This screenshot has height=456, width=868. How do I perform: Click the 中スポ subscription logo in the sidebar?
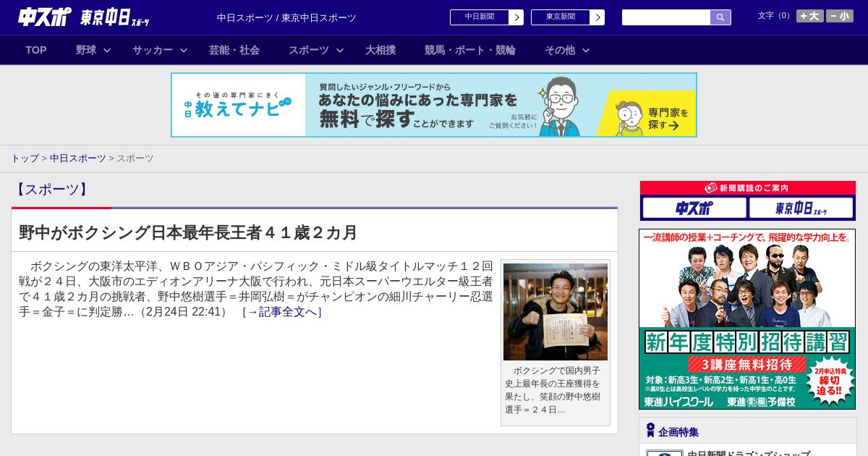(x=694, y=208)
